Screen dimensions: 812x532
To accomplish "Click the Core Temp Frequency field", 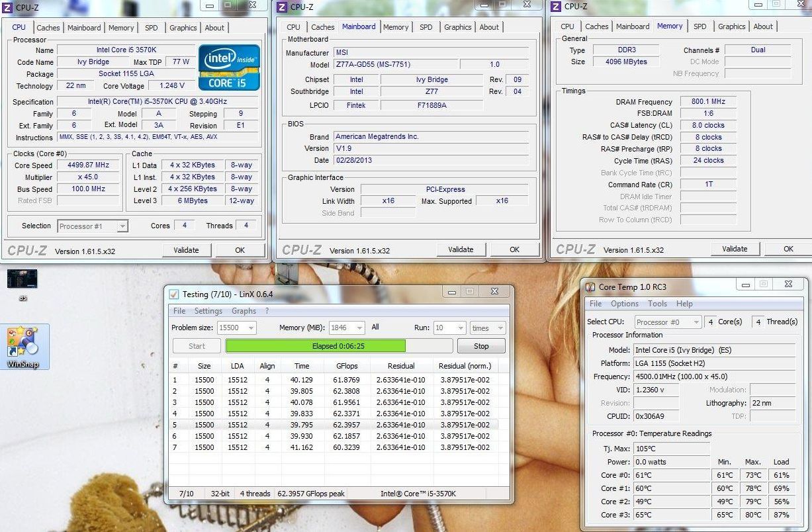I will coord(714,377).
